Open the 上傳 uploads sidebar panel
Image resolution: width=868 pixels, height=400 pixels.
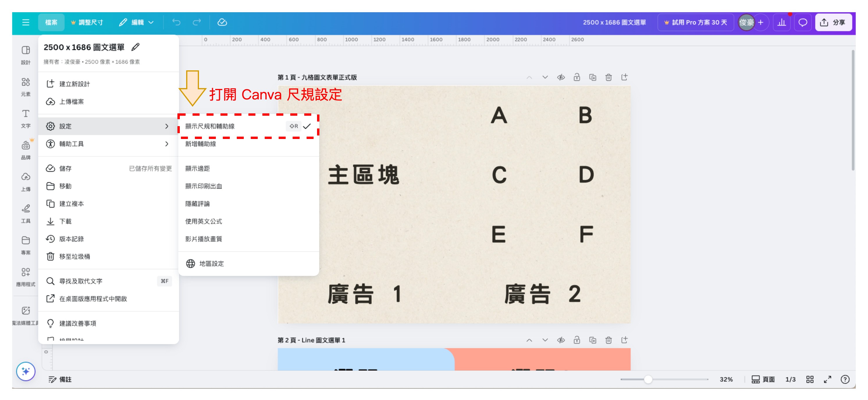26,182
